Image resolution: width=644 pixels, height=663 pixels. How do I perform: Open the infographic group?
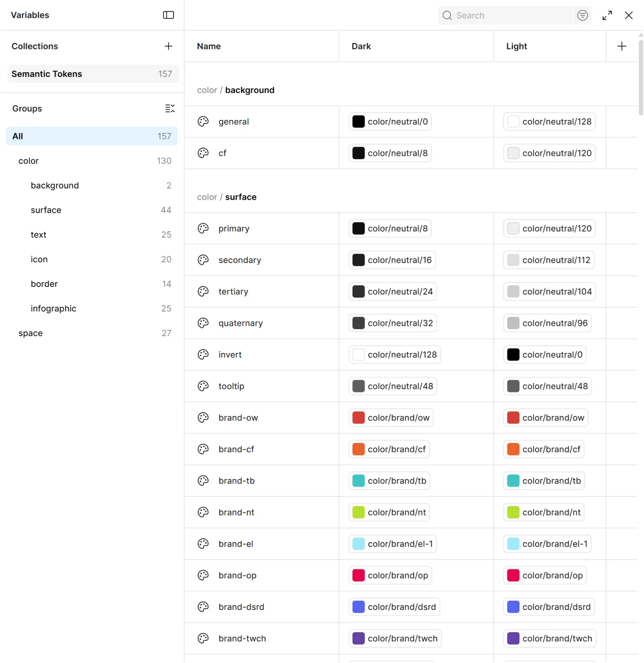(x=92, y=308)
